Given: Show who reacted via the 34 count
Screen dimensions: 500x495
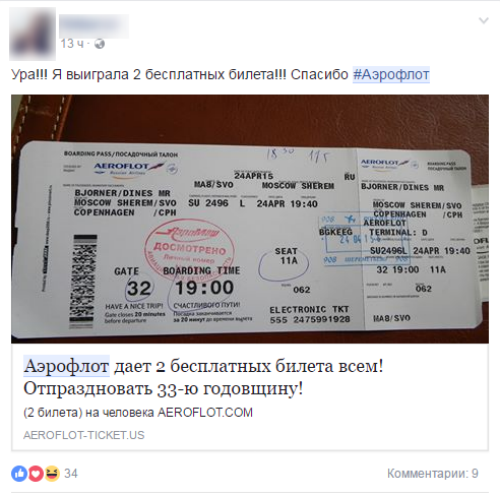Looking at the screenshot, I should click(x=71, y=473).
